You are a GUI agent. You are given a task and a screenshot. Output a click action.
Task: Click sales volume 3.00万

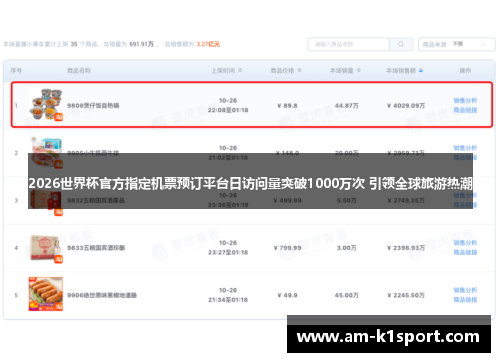coord(347,248)
